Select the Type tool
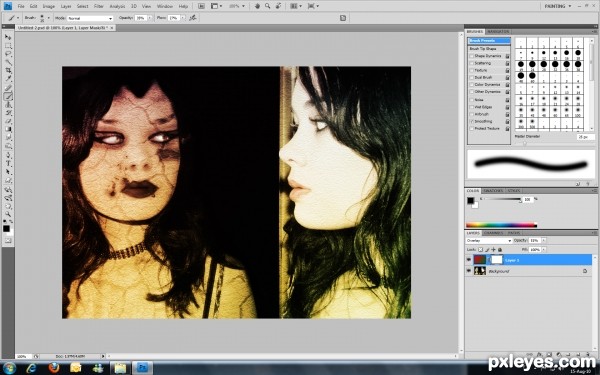The image size is (600, 375). 8,163
